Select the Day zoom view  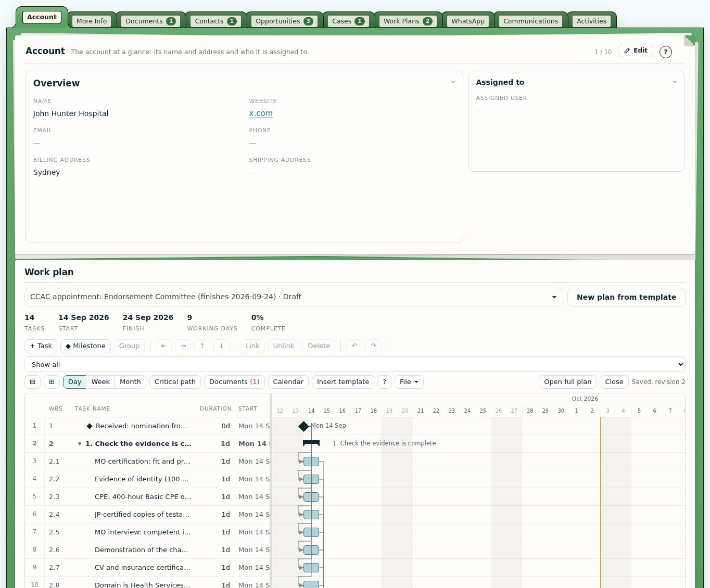click(x=74, y=382)
